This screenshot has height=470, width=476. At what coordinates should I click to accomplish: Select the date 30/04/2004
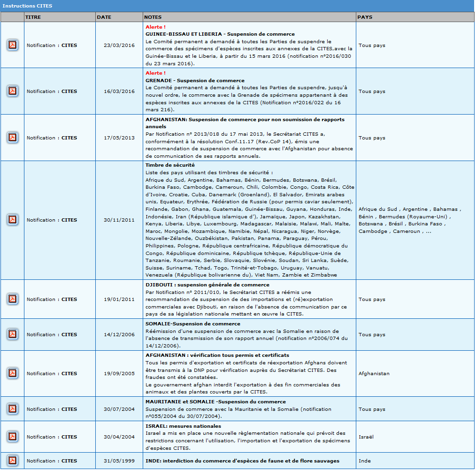coord(119,437)
